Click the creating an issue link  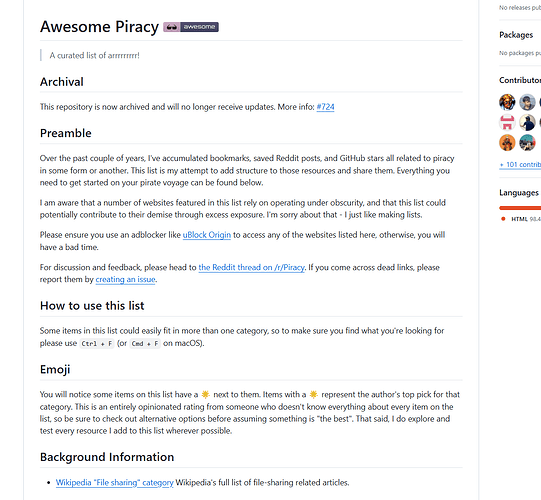[126, 280]
